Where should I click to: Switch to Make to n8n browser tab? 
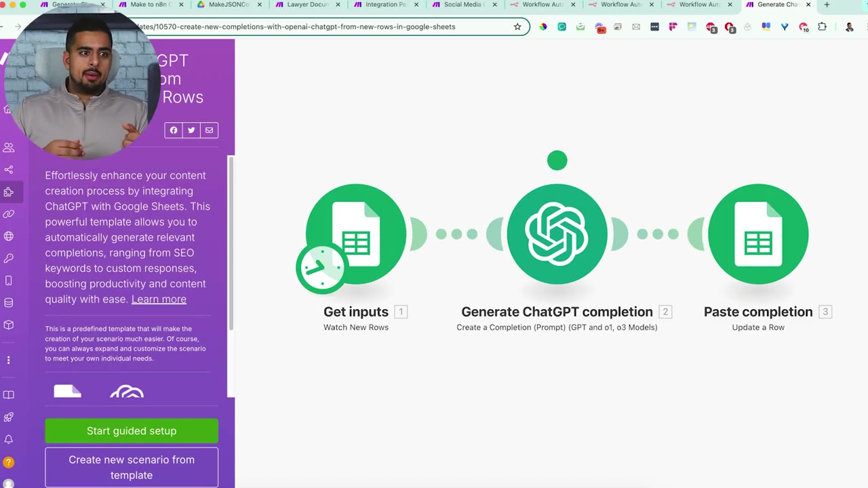(x=151, y=5)
